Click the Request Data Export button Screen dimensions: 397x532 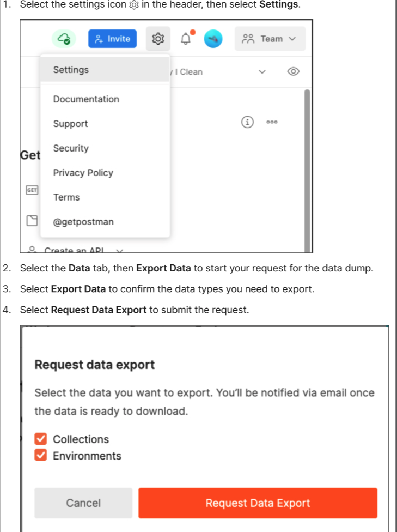257,503
